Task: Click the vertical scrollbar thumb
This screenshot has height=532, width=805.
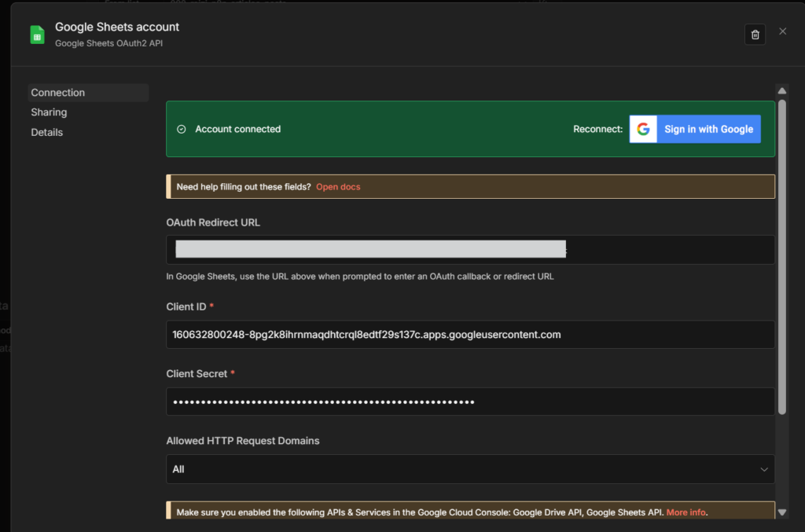Action: point(781,255)
